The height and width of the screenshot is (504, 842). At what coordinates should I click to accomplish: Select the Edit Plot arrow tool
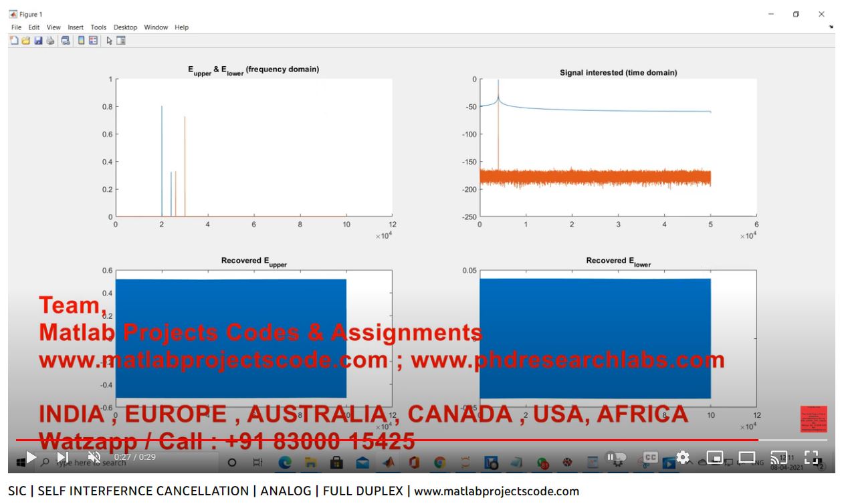click(x=110, y=41)
